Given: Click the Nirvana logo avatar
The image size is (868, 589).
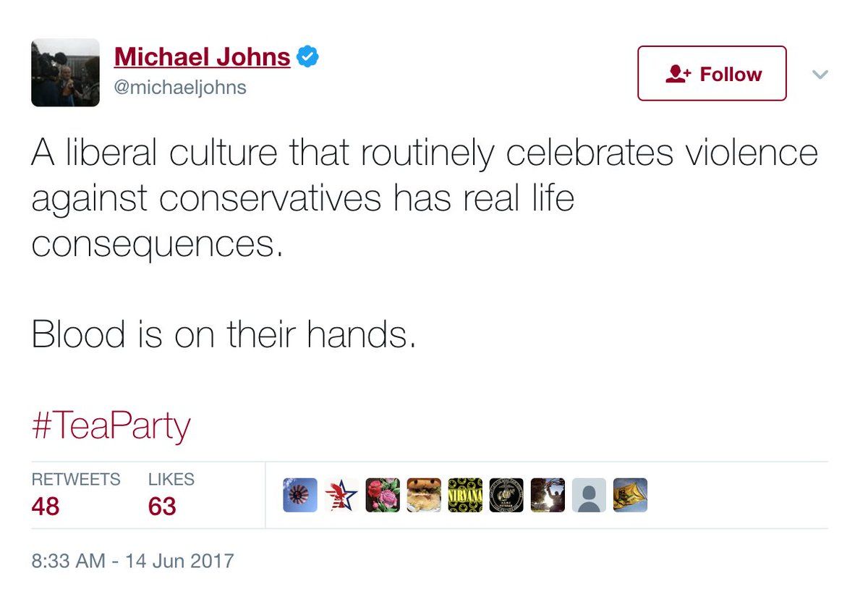Looking at the screenshot, I should pyautogui.click(x=465, y=495).
